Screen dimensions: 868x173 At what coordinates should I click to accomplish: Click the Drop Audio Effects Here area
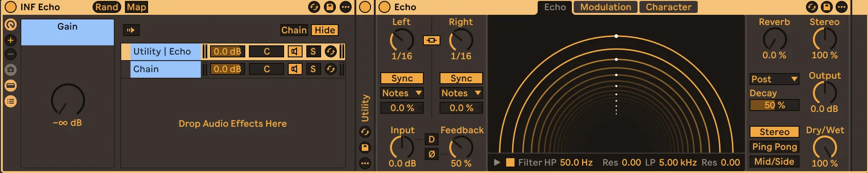(x=233, y=124)
